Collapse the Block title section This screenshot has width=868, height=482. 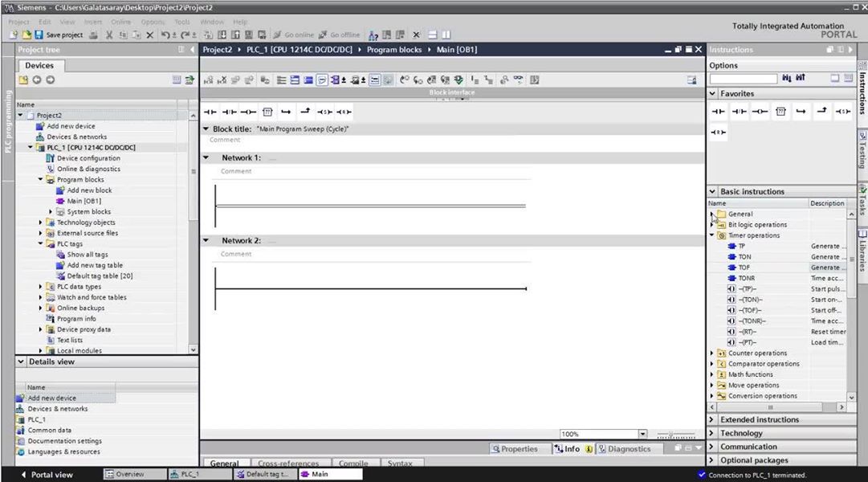pyautogui.click(x=206, y=129)
